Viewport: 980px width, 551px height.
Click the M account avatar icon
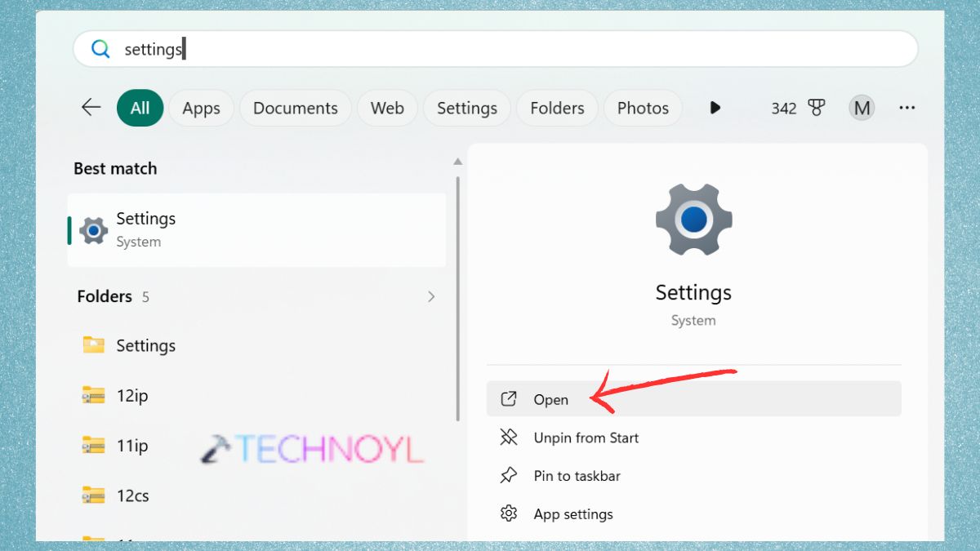pos(862,107)
